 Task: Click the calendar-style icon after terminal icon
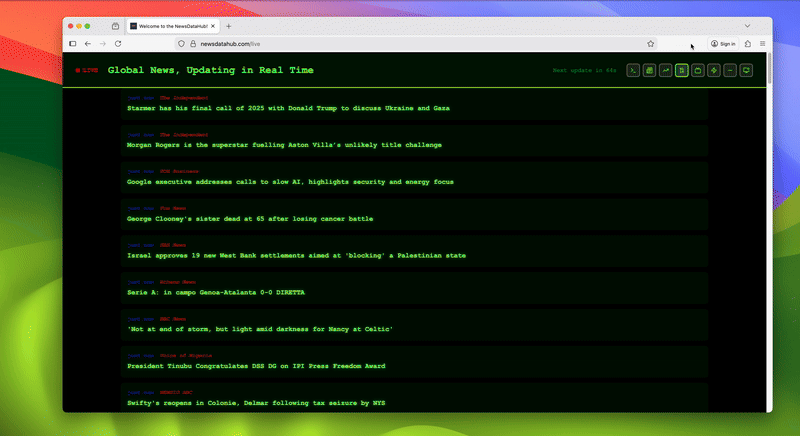tap(649, 70)
